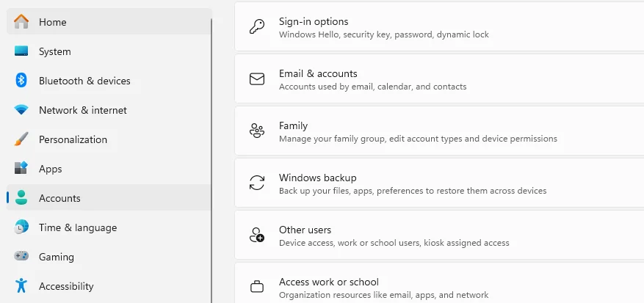The height and width of the screenshot is (303, 644).
Task: Click the Personalization paintbrush icon
Action: (21, 139)
